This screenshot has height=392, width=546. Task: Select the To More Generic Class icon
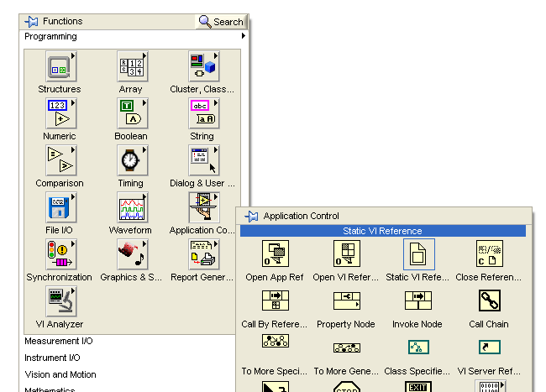point(346,348)
